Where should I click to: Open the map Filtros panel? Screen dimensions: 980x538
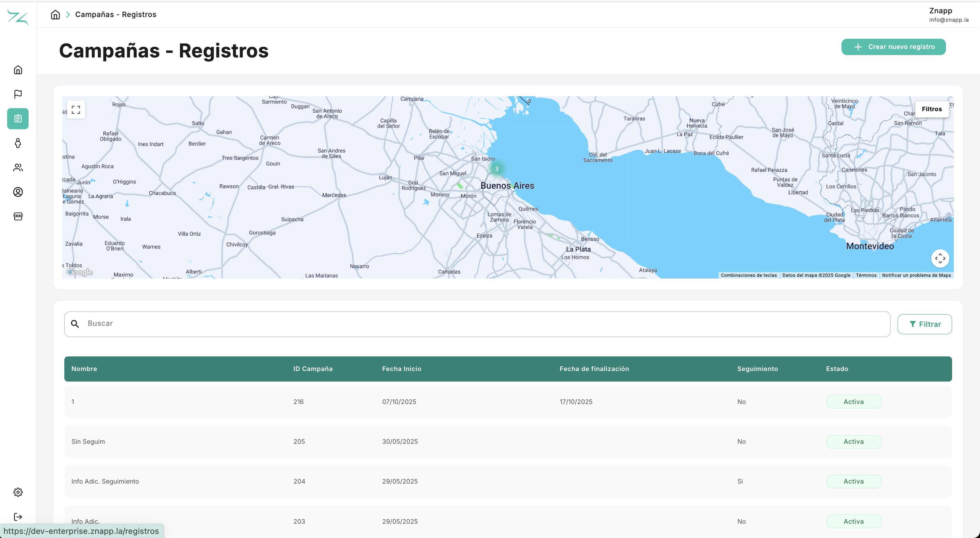(x=931, y=109)
